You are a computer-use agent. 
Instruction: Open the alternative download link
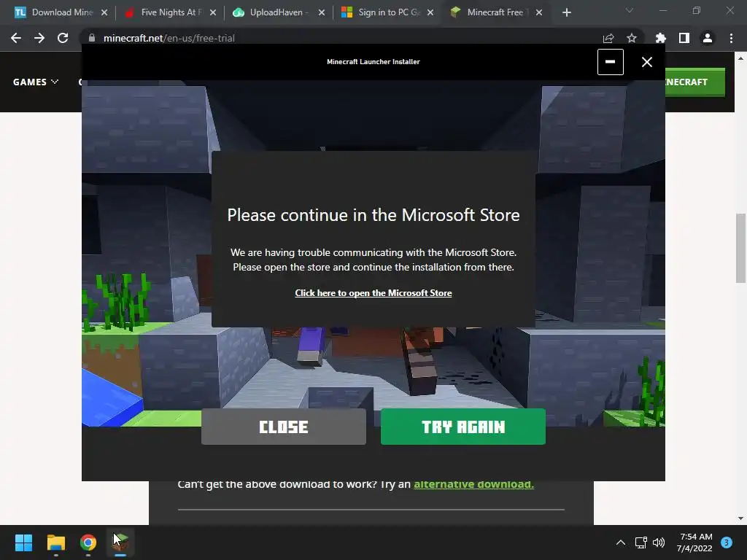point(473,484)
